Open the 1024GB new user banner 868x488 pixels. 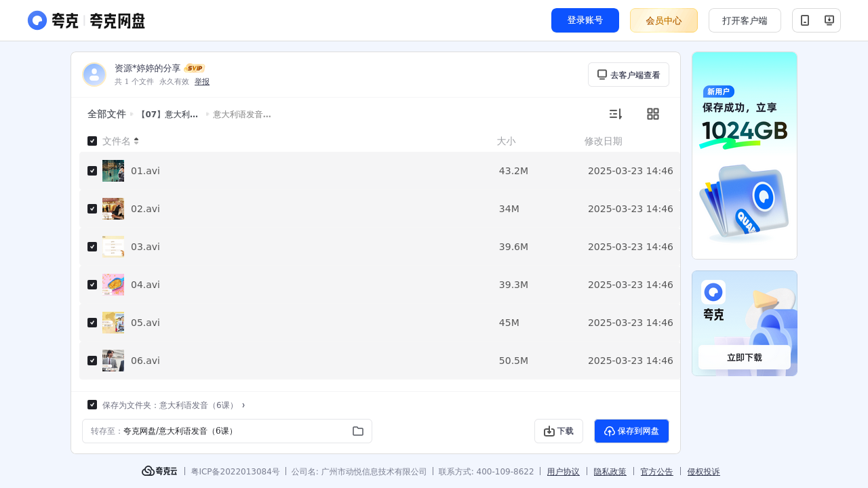click(x=745, y=155)
